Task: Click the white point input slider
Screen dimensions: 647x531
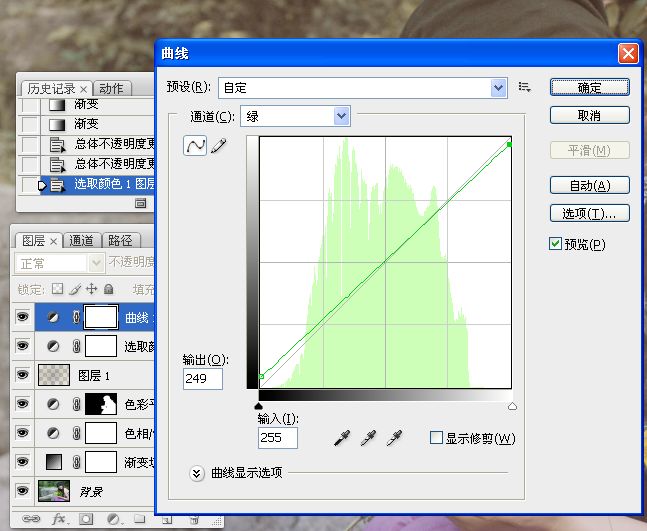Action: point(512,406)
